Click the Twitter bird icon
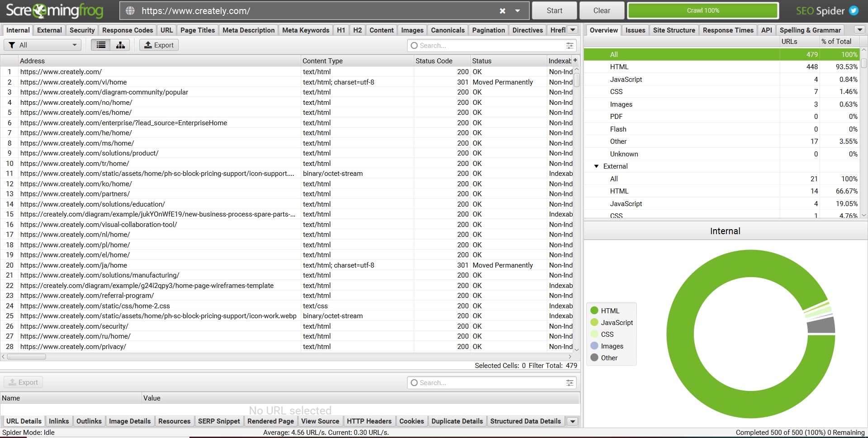The width and height of the screenshot is (868, 438). coord(854,10)
